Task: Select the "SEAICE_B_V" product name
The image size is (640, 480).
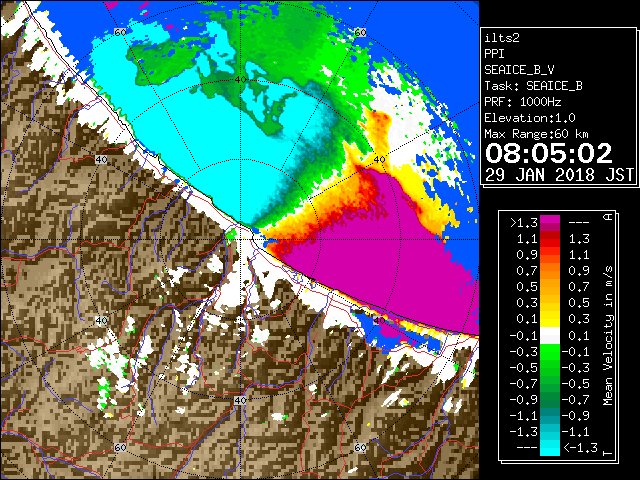Action: point(519,70)
